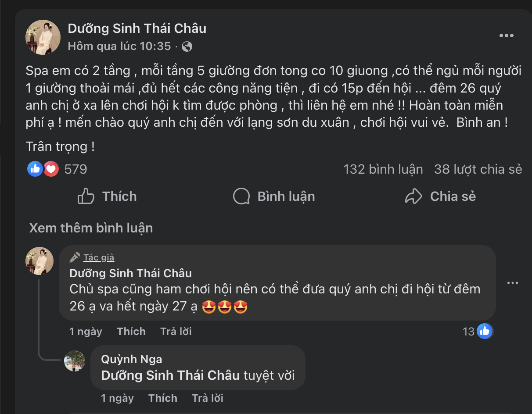Open the 132 bình luận comment list
Viewport: 532px width, 414px height.
coord(383,169)
